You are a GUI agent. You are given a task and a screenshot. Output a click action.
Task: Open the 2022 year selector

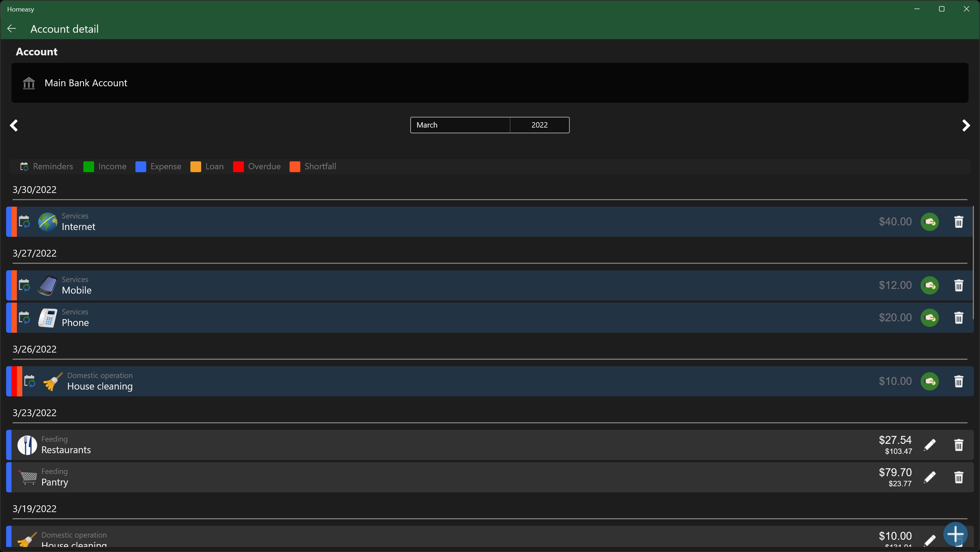coord(539,125)
